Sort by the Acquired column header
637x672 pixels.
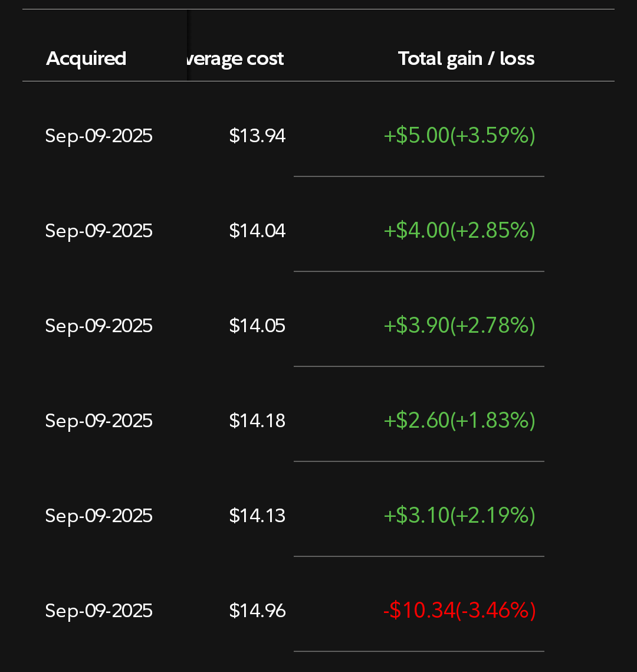tap(86, 58)
